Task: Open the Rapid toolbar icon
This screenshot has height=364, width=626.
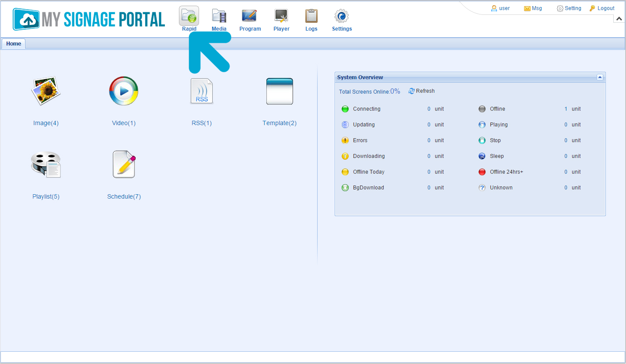Action: (189, 16)
